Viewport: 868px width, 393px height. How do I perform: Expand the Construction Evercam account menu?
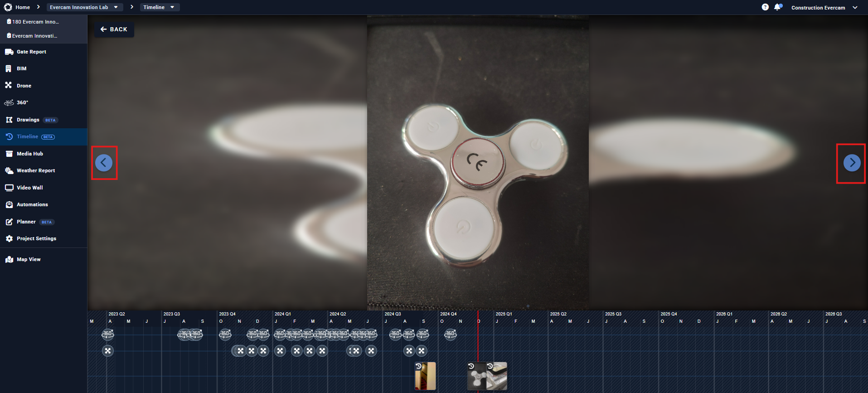pyautogui.click(x=824, y=8)
